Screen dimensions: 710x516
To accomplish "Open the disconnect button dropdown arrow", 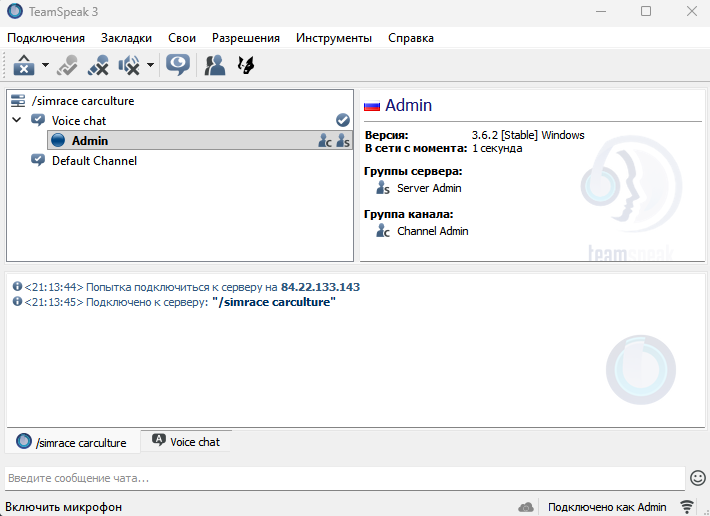I will (x=45, y=65).
